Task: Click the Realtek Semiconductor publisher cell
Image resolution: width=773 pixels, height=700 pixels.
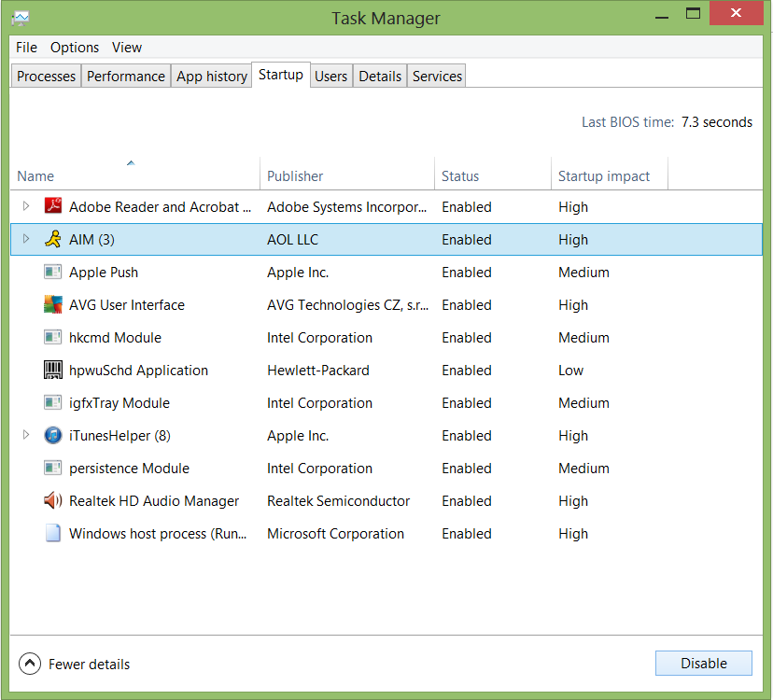Action: coord(338,501)
